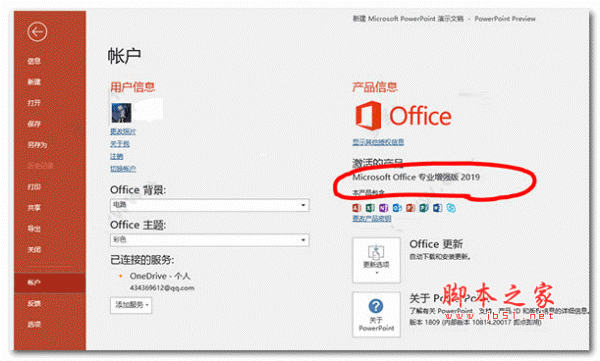The width and height of the screenshot is (600, 361).
Task: Click the 434369612@qq.com email text
Action: pos(162,288)
